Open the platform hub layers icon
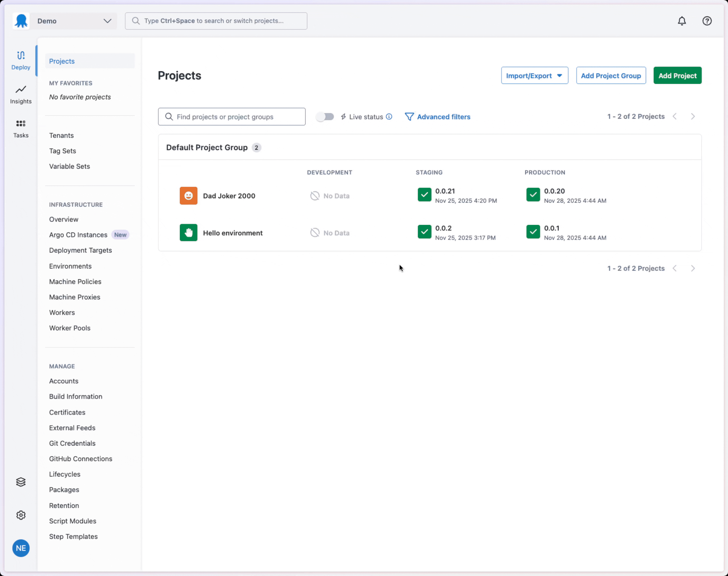 point(21,482)
